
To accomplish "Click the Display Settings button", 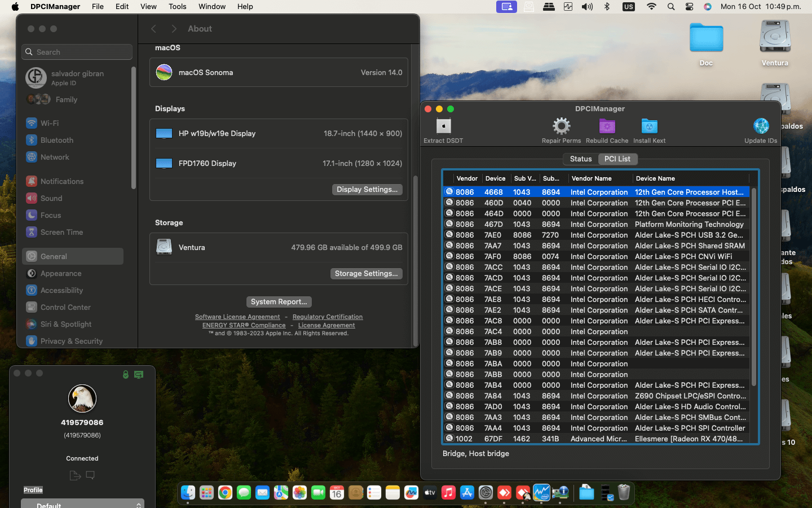I will coord(367,190).
